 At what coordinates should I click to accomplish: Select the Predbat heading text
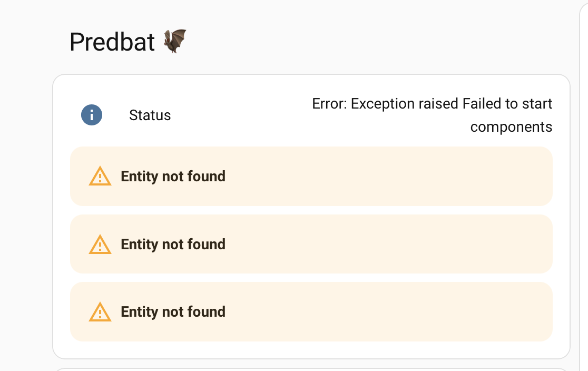point(112,42)
